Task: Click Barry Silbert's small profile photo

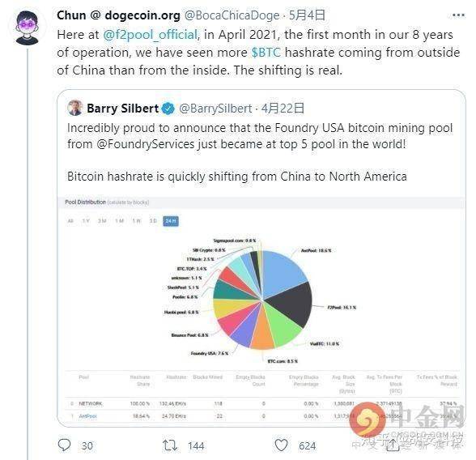Action: [75, 108]
